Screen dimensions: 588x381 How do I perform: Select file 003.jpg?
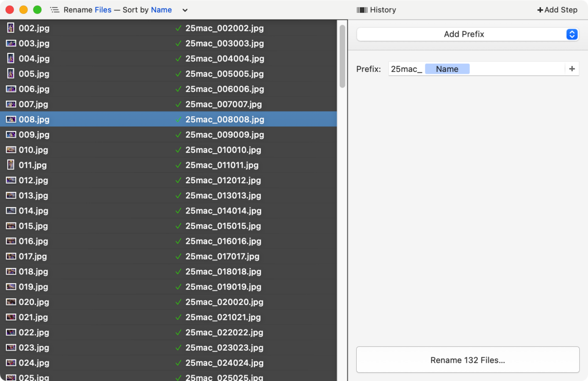coord(34,44)
